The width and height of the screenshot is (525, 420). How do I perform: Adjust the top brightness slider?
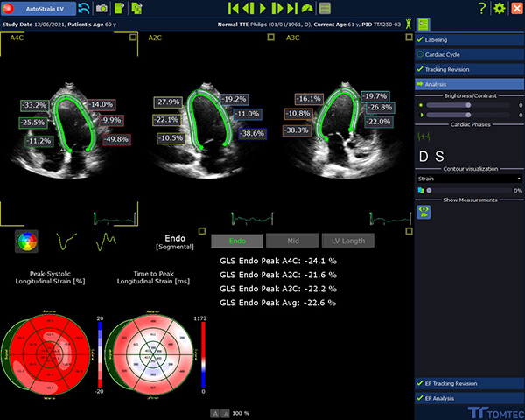pyautogui.click(x=468, y=104)
